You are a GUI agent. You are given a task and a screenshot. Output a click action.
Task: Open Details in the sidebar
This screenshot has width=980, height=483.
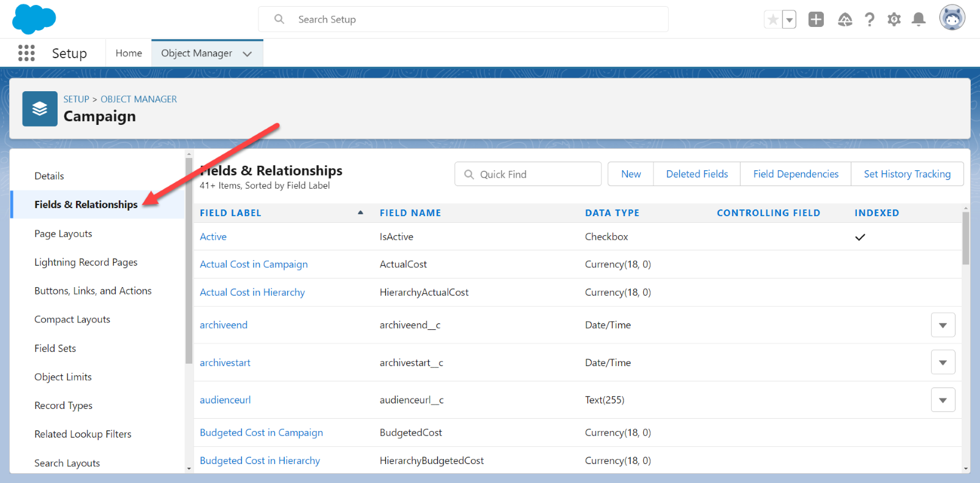(49, 176)
